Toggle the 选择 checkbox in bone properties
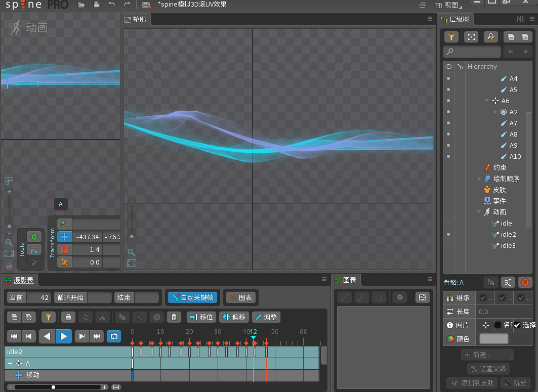This screenshot has width=538, height=392. (x=517, y=325)
